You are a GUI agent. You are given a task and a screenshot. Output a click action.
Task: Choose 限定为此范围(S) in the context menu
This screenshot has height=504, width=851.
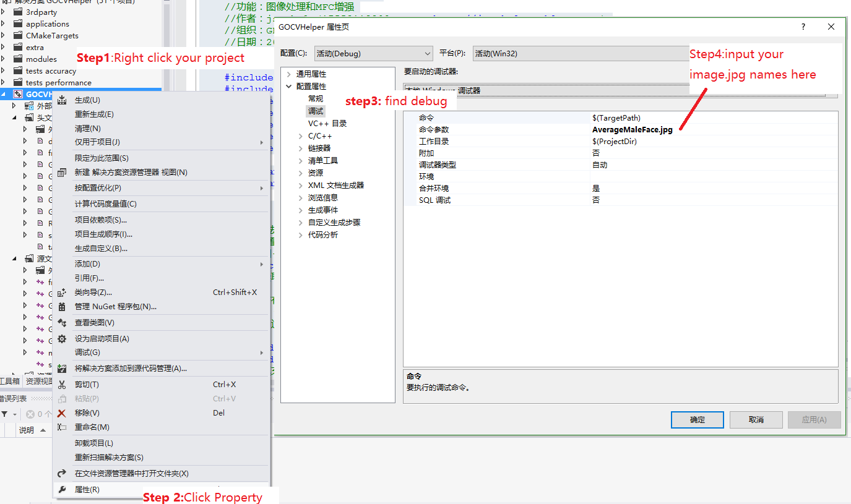(161, 158)
